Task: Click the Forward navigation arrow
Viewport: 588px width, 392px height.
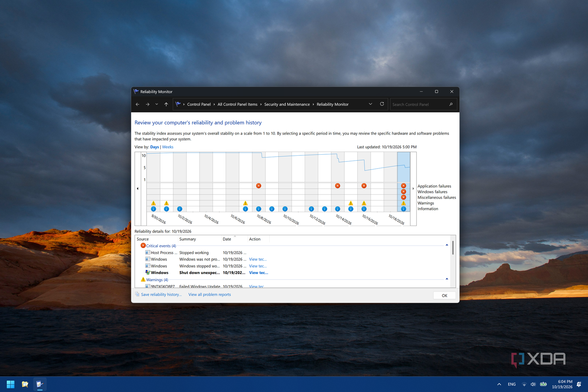Action: tap(148, 104)
